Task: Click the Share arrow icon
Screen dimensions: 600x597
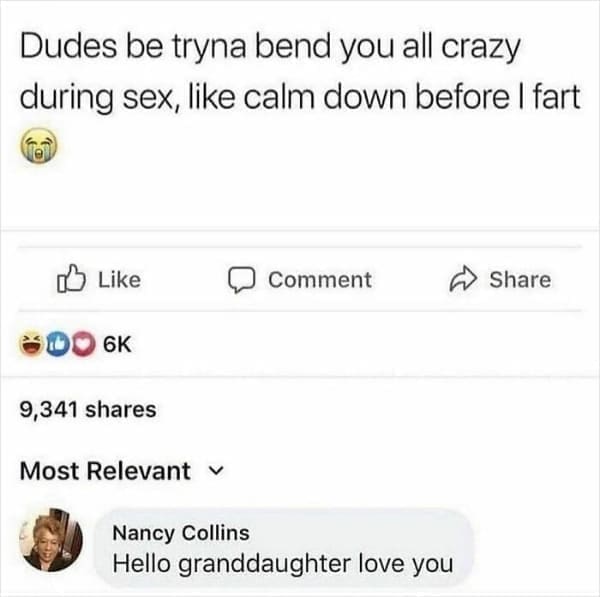Action: pyautogui.click(x=463, y=279)
